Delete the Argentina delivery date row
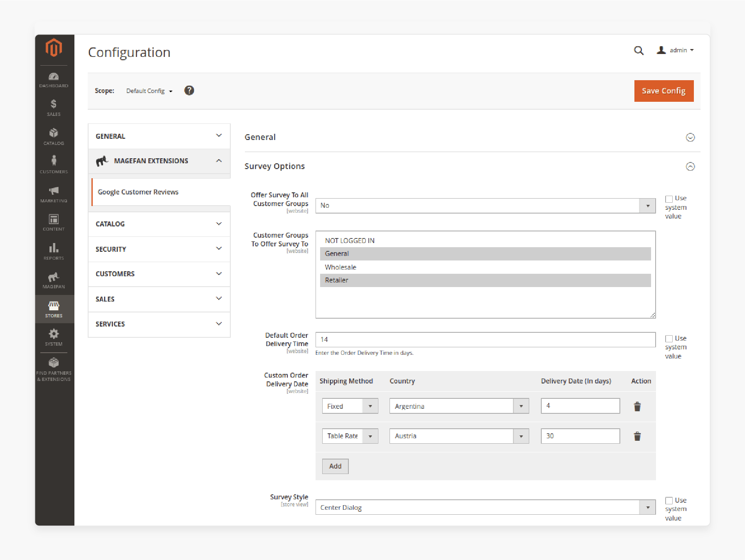745x560 pixels. 637,406
